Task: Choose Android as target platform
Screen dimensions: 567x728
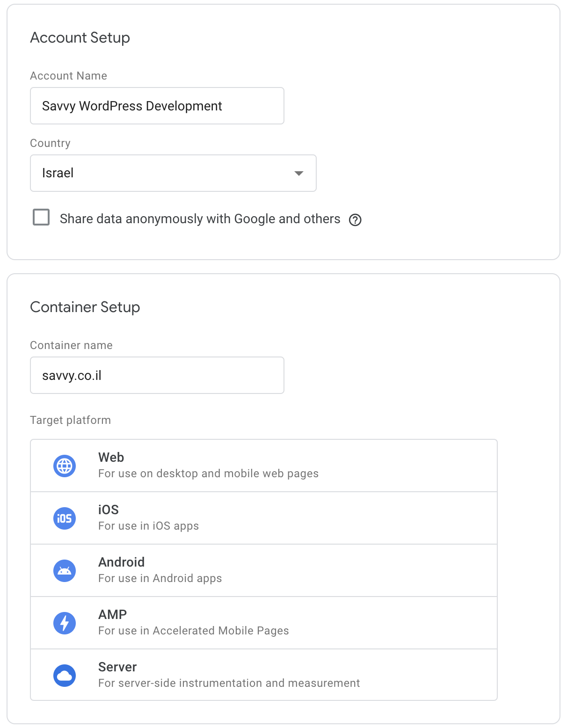Action: click(264, 570)
